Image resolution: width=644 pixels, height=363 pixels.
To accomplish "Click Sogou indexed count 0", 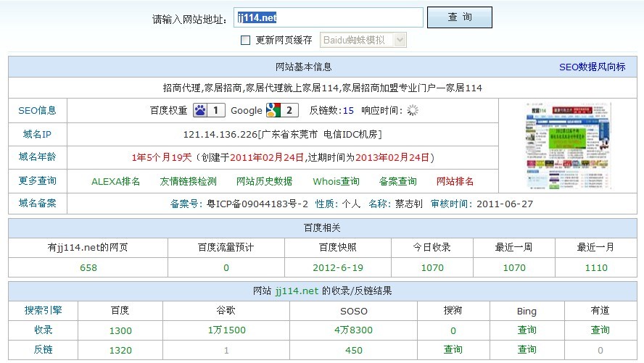I will click(453, 330).
